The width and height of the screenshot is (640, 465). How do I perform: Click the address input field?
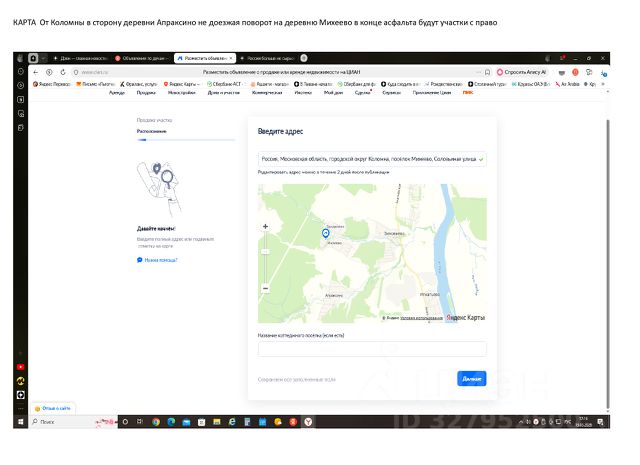click(x=372, y=159)
